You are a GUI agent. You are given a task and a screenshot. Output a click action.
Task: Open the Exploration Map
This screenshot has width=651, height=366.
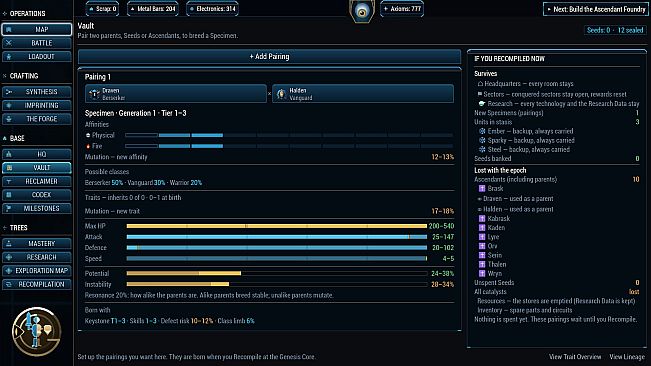click(37, 271)
